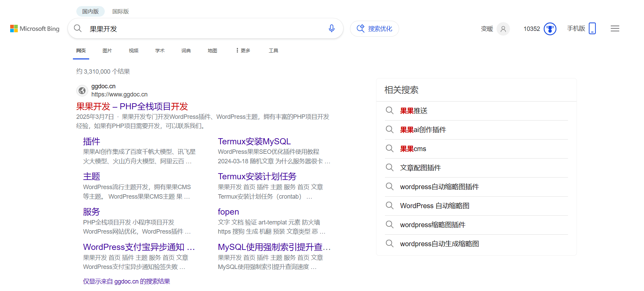This screenshot has width=644, height=291.
Task: Open the MySQL使用强制索引提升查 sitelink
Action: (x=274, y=247)
